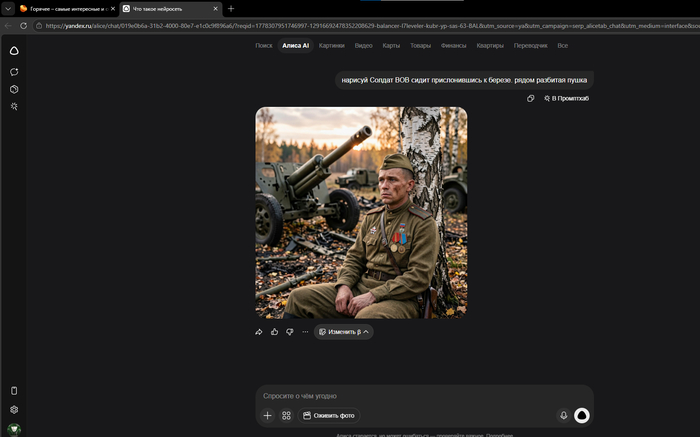Send prompt to Промтхаб

click(x=566, y=98)
